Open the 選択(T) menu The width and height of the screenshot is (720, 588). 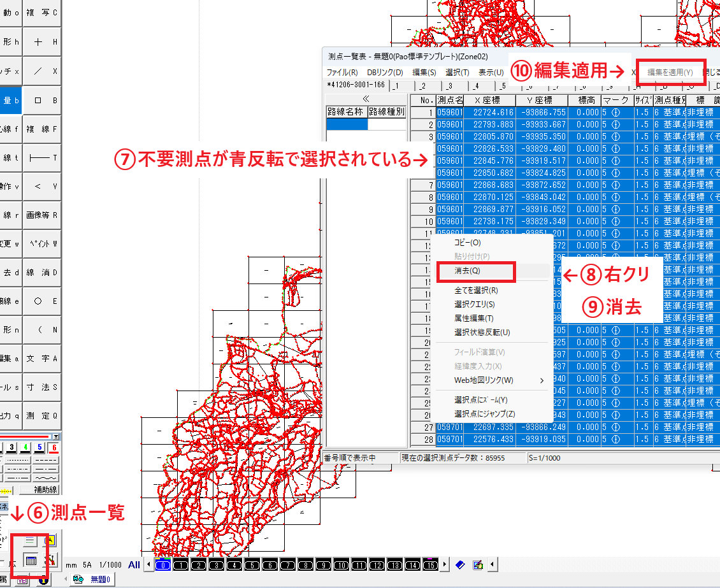[457, 73]
